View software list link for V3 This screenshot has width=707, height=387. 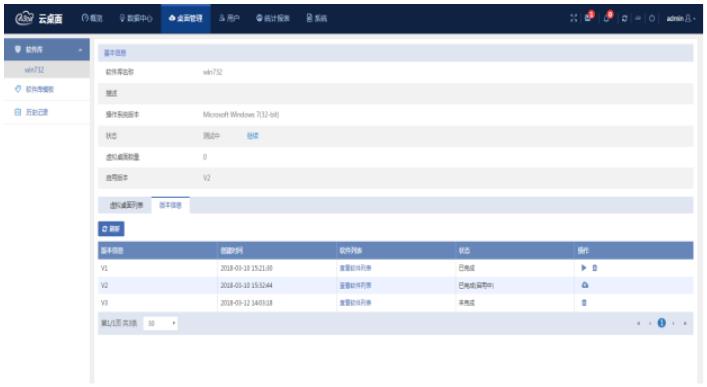355,303
